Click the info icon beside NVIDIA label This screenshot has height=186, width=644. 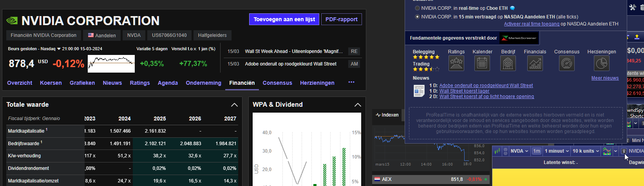pos(624,151)
